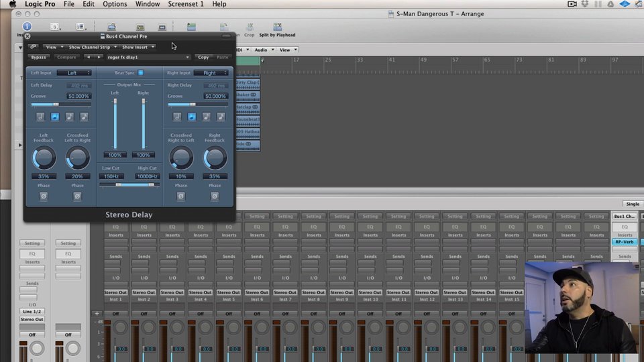644x362 pixels.
Task: Open the Show Channel Strip dropdown
Action: click(92, 47)
